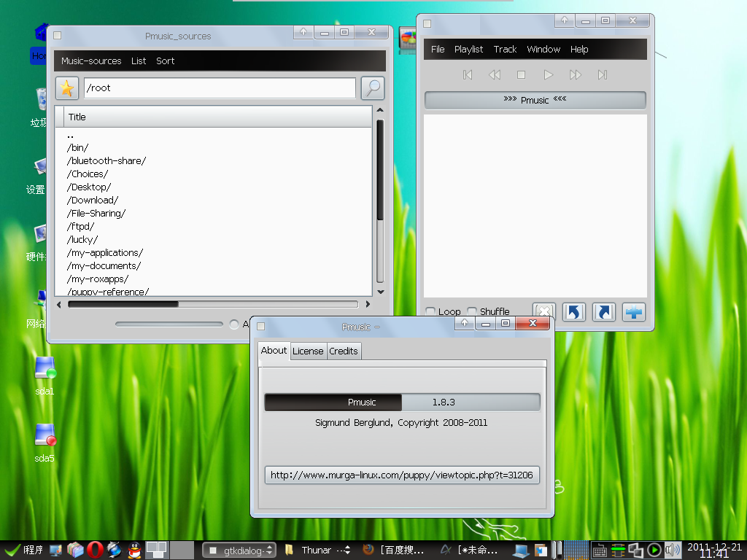Image resolution: width=747 pixels, height=560 pixels.
Task: Select the /my-documents/ folder entry
Action: click(x=104, y=266)
